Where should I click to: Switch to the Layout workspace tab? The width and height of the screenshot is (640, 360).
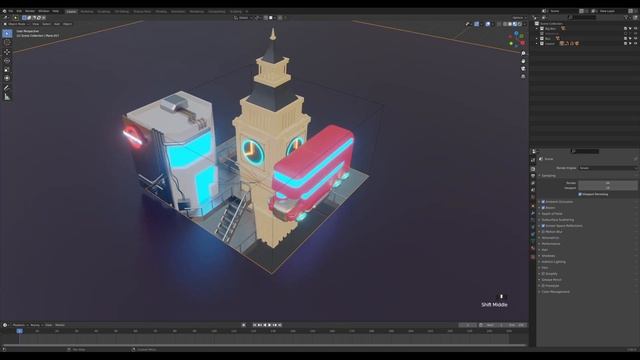coord(71,11)
